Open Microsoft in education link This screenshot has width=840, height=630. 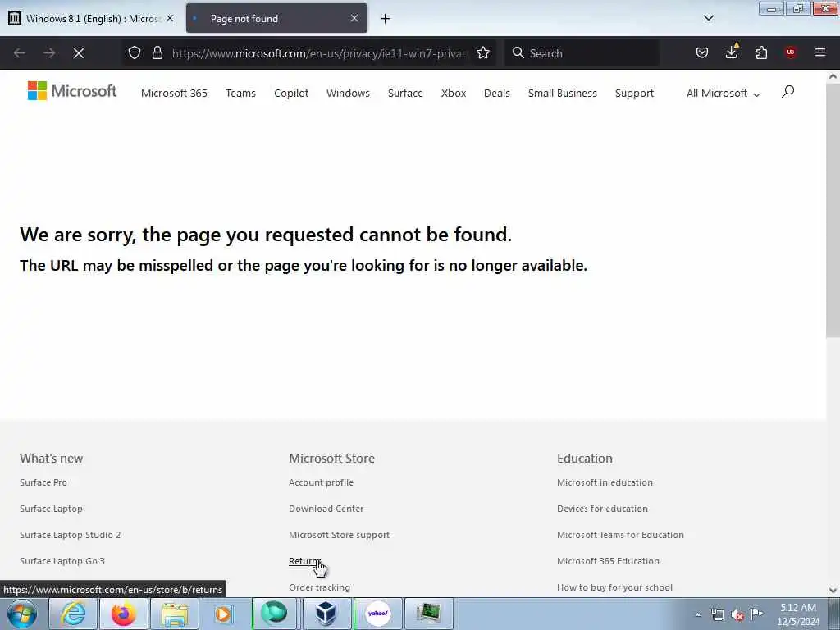pyautogui.click(x=605, y=482)
